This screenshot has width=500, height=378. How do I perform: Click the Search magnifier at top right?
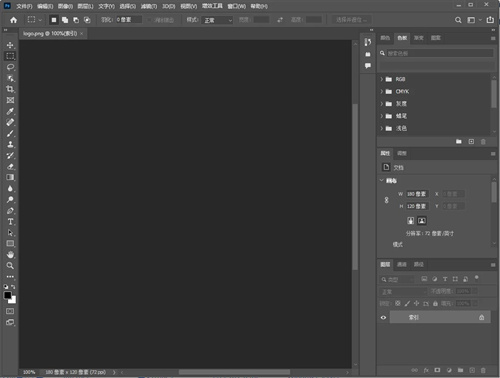pyautogui.click(x=458, y=20)
